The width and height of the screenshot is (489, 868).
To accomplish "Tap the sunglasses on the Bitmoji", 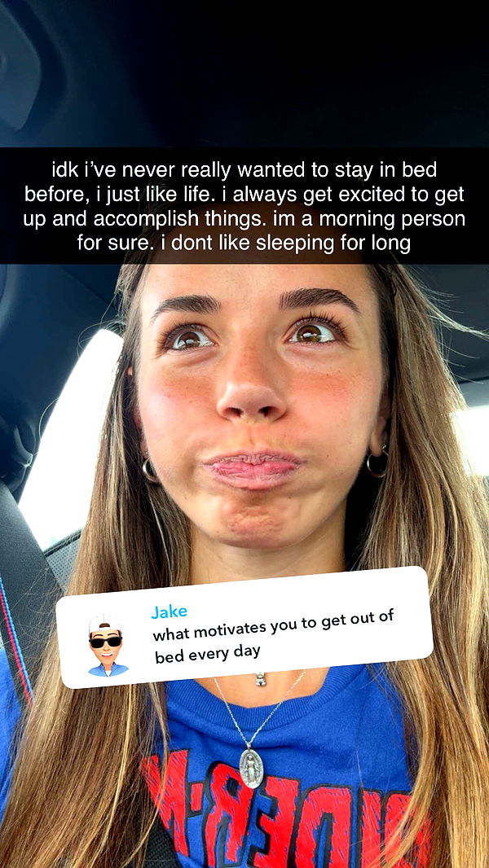I will point(105,642).
